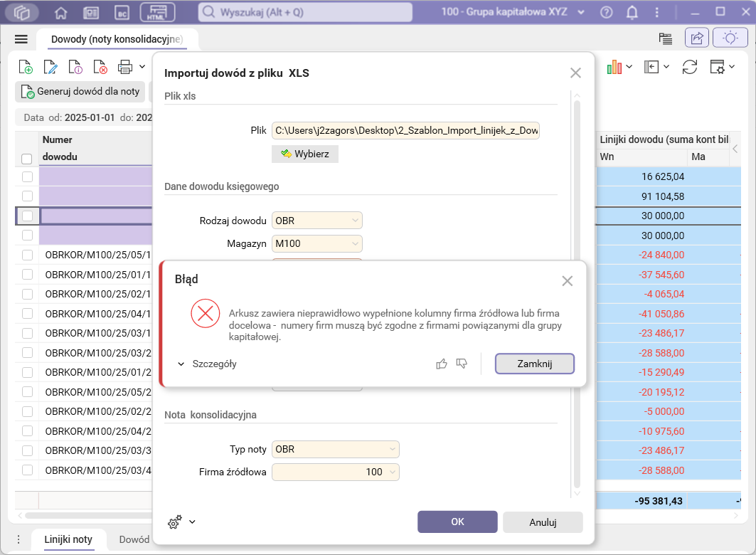Check the row OBRKOR/M100/25/05/1
The height and width of the screenshot is (555, 756).
28,255
